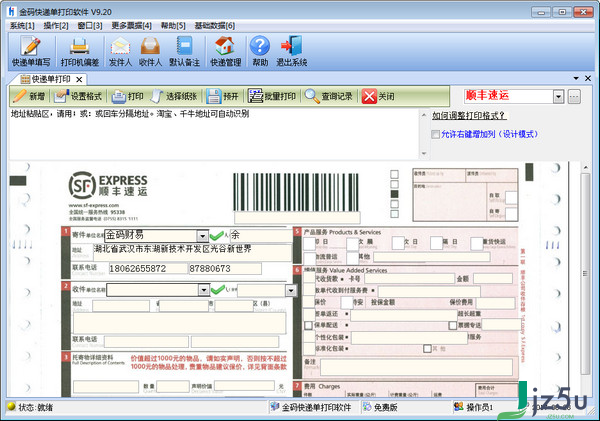Open the 操作[2] menu
Viewport: 600px width, 421px height.
tap(56, 26)
